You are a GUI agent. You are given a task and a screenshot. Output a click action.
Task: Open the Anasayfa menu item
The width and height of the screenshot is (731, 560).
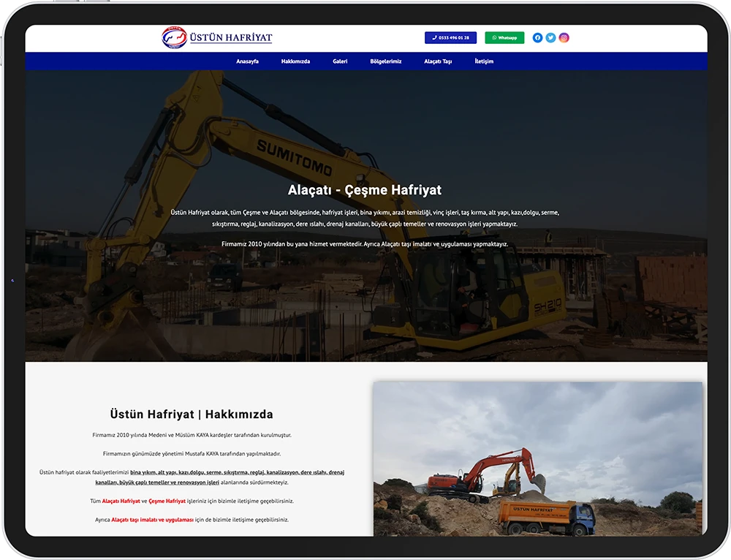click(x=249, y=61)
